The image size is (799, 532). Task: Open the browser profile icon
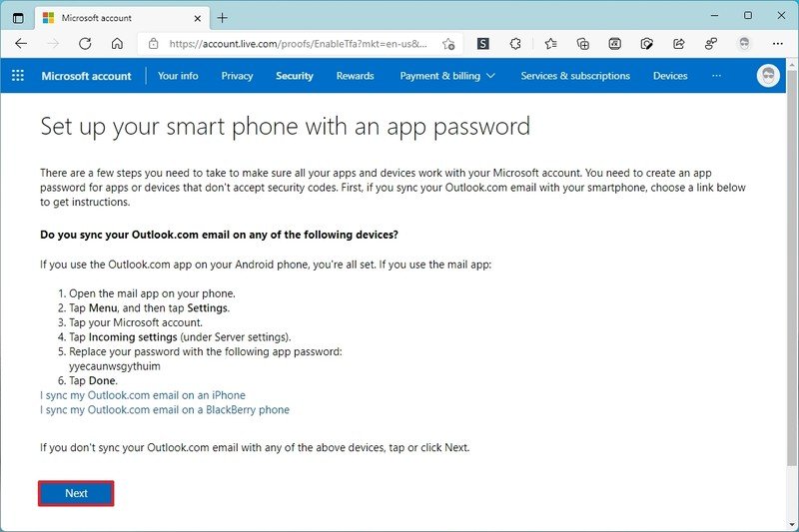click(x=744, y=44)
